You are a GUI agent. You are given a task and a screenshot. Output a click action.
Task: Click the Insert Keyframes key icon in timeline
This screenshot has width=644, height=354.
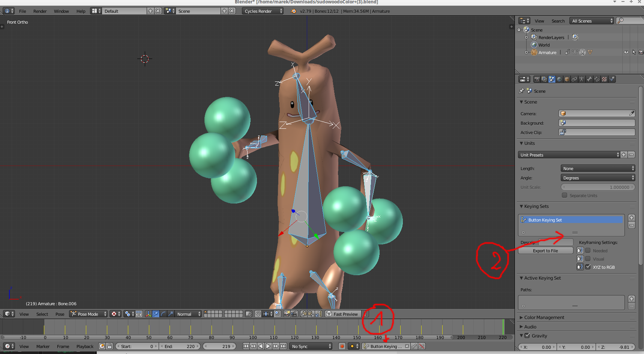414,346
